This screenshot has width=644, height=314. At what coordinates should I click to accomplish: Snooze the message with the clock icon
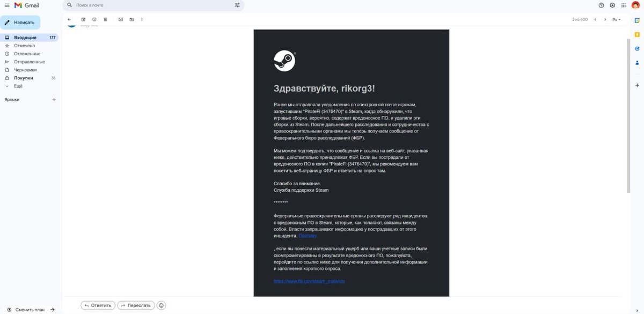94,19
